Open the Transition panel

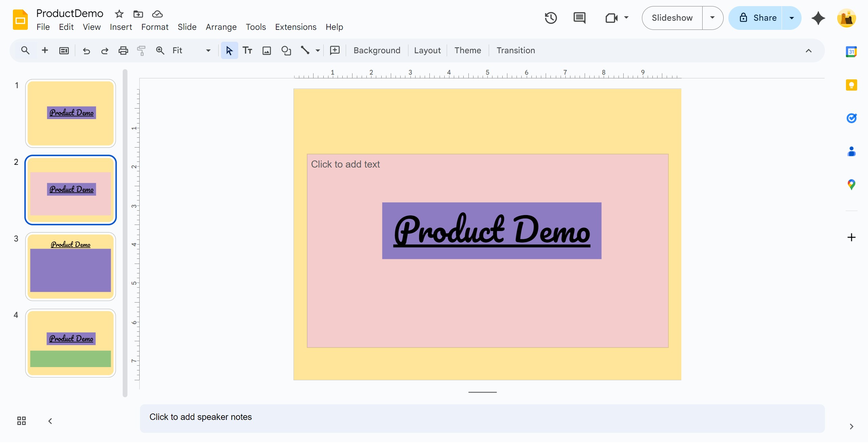click(516, 51)
